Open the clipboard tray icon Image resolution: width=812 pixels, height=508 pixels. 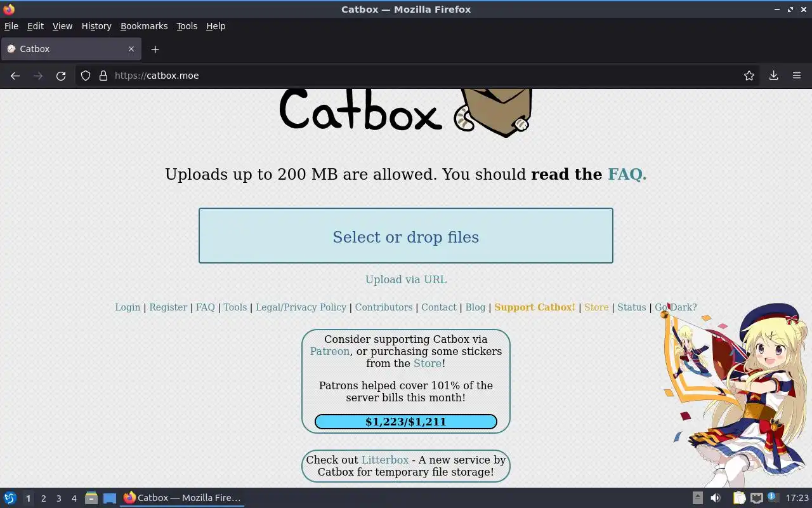coord(739,498)
